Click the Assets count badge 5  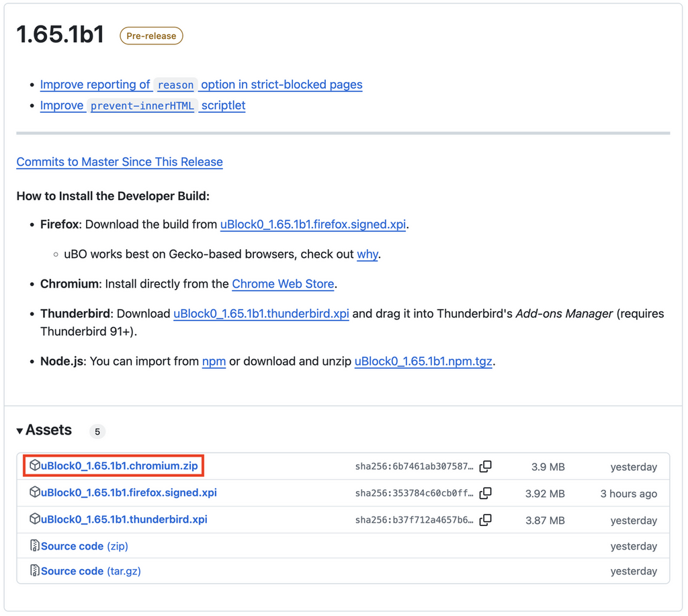click(x=97, y=431)
